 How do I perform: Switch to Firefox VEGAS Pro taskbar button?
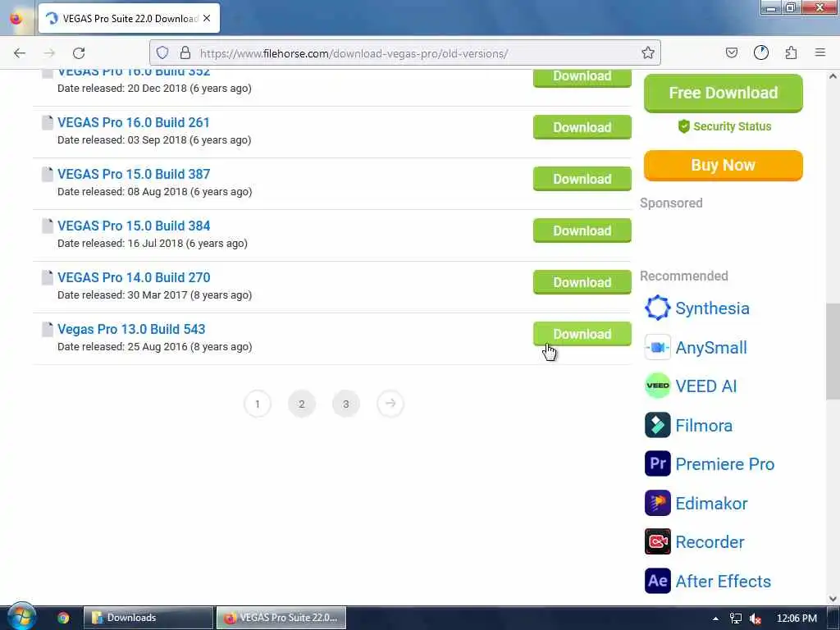point(281,618)
